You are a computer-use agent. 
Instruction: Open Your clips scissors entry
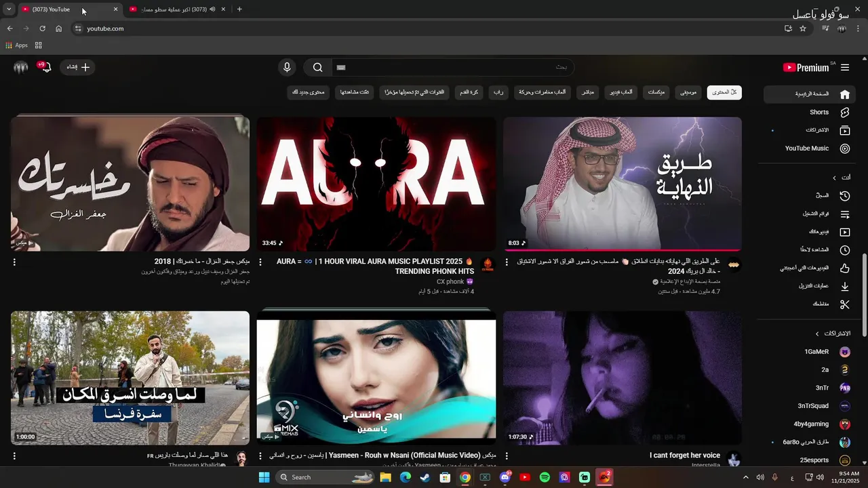pyautogui.click(x=810, y=304)
